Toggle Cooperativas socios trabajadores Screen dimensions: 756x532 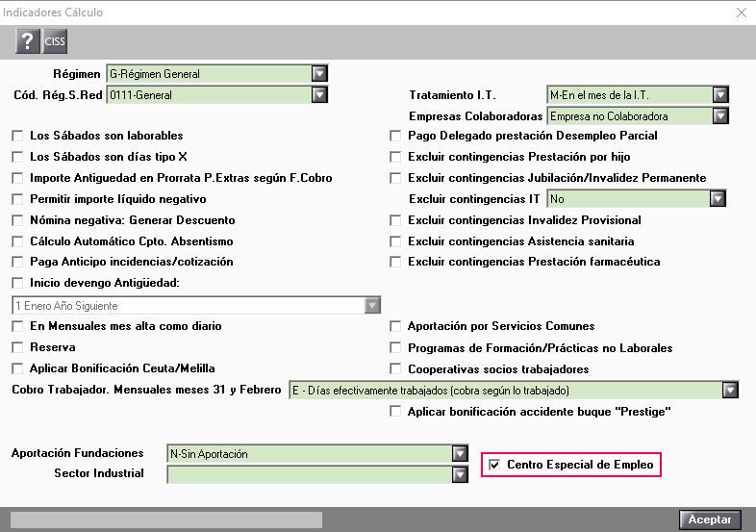(x=395, y=369)
